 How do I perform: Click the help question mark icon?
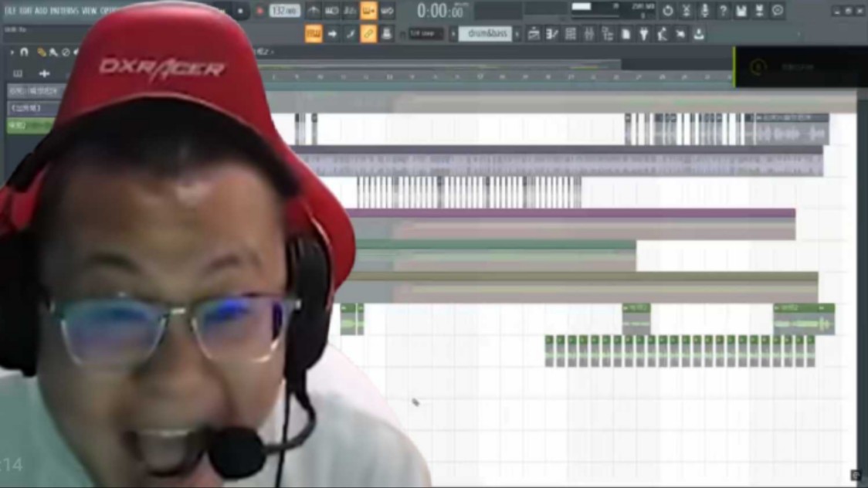[723, 11]
